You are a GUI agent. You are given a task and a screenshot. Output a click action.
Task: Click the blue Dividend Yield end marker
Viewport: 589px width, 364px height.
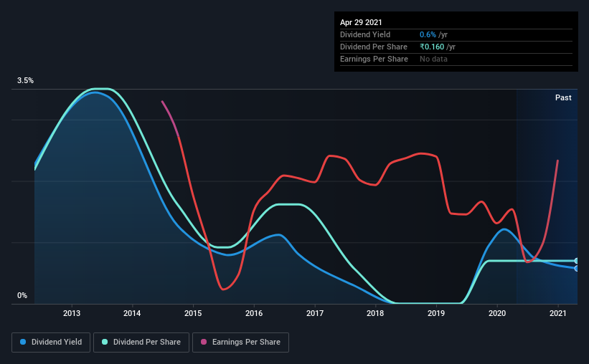pyautogui.click(x=576, y=268)
